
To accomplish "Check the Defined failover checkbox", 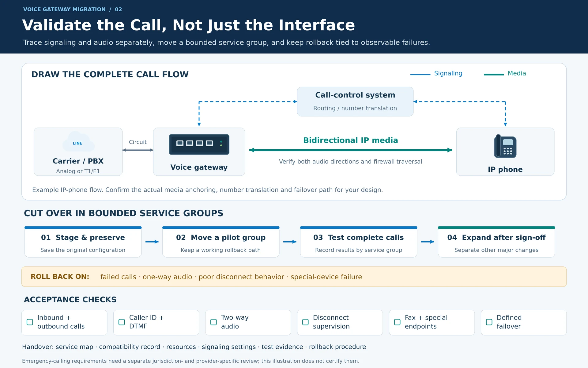I will (x=489, y=322).
